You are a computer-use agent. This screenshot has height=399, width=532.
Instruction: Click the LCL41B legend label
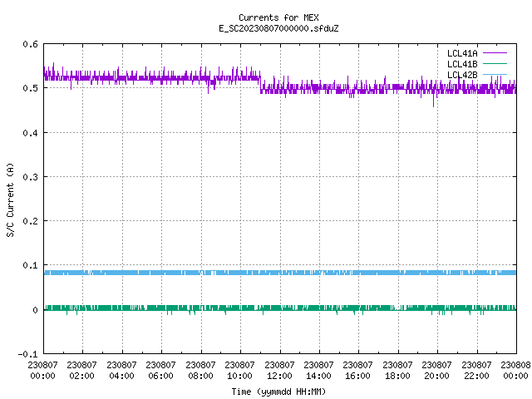462,64
